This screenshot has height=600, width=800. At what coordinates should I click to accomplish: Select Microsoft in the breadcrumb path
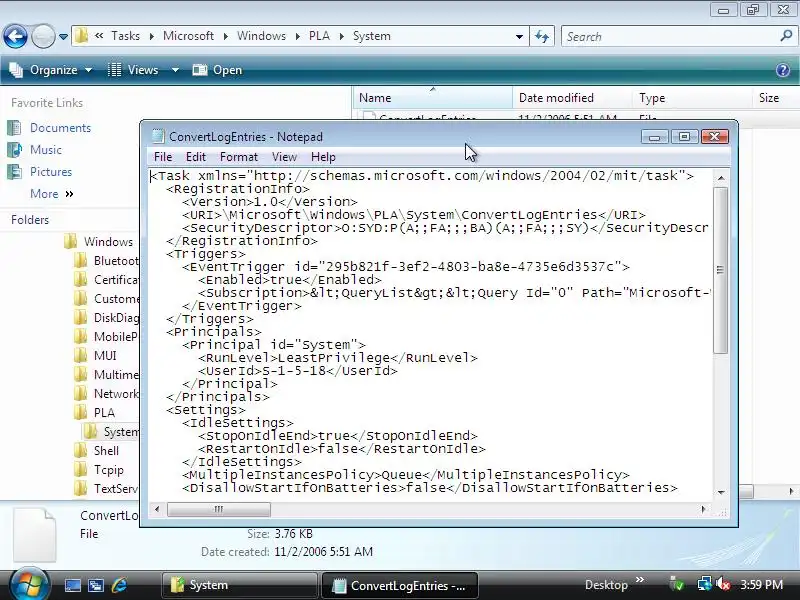(x=188, y=36)
